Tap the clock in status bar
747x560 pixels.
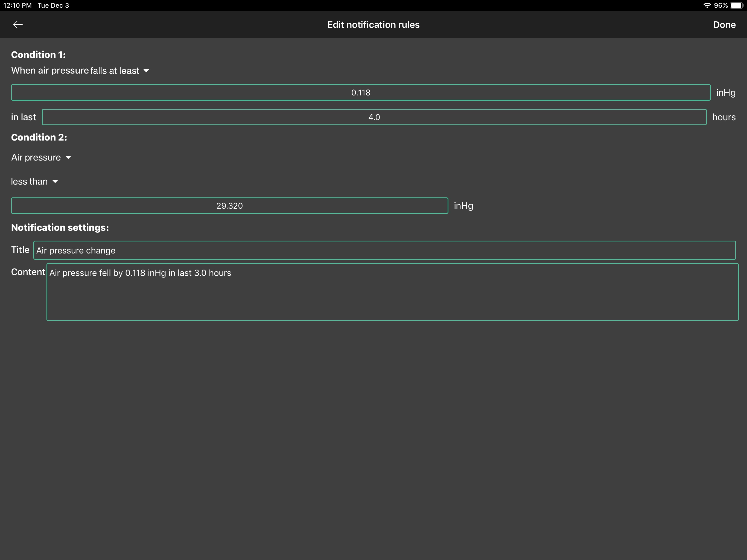(x=17, y=5)
